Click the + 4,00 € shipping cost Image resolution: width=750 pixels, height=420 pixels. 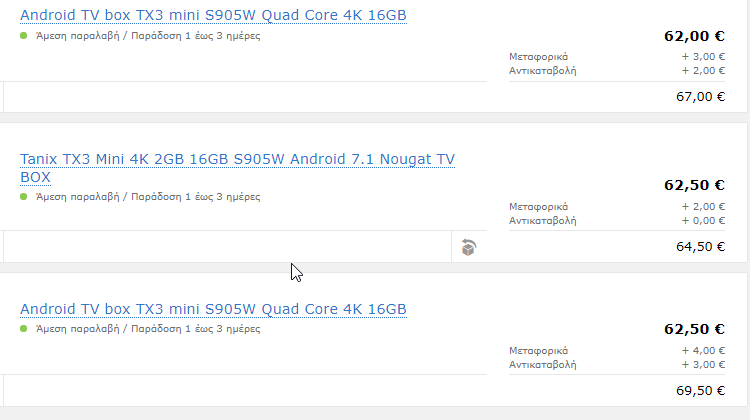pyautogui.click(x=703, y=350)
